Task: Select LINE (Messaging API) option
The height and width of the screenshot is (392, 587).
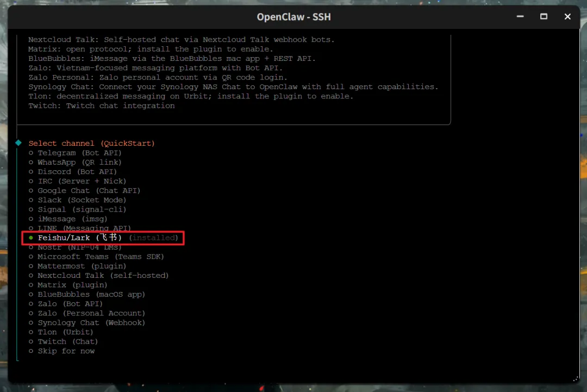Action: pyautogui.click(x=80, y=228)
